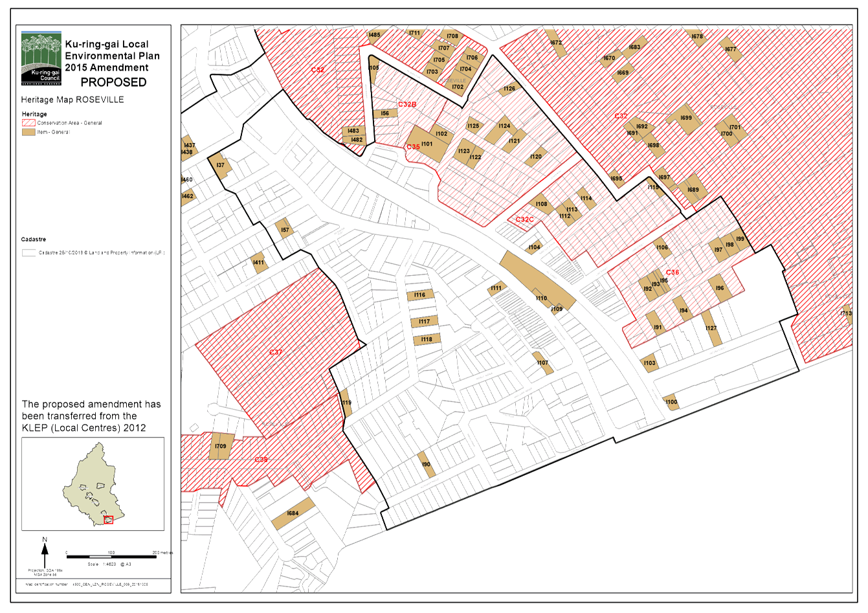This screenshot has height=613, width=868.
Task: Click heritage item I124
Action: coord(501,129)
